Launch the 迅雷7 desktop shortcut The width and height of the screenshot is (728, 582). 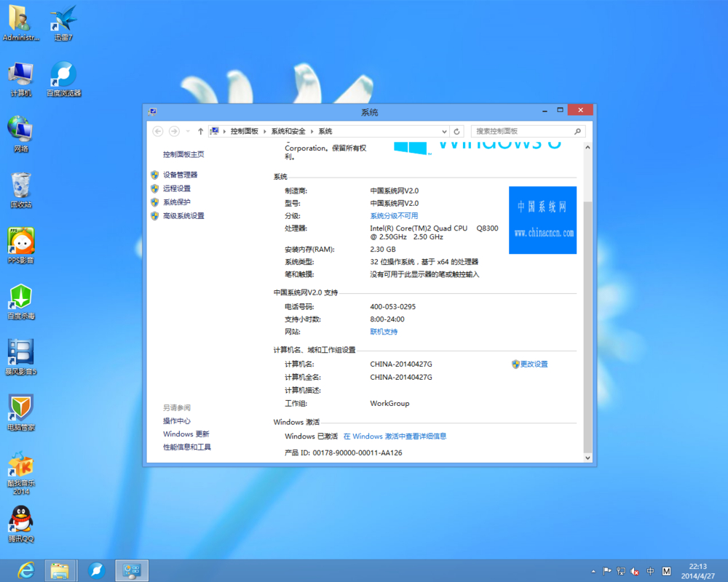tap(63, 23)
